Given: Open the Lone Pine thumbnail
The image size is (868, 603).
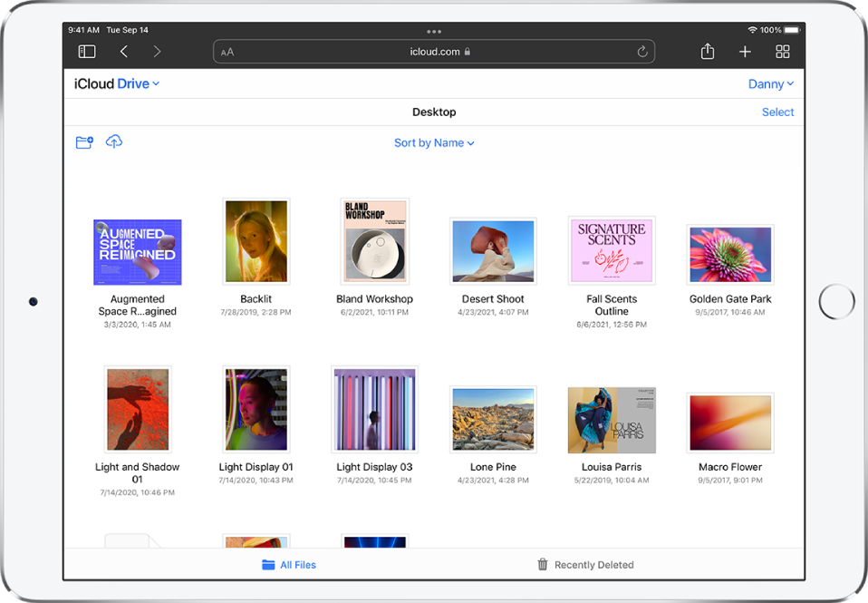Looking at the screenshot, I should (x=493, y=419).
